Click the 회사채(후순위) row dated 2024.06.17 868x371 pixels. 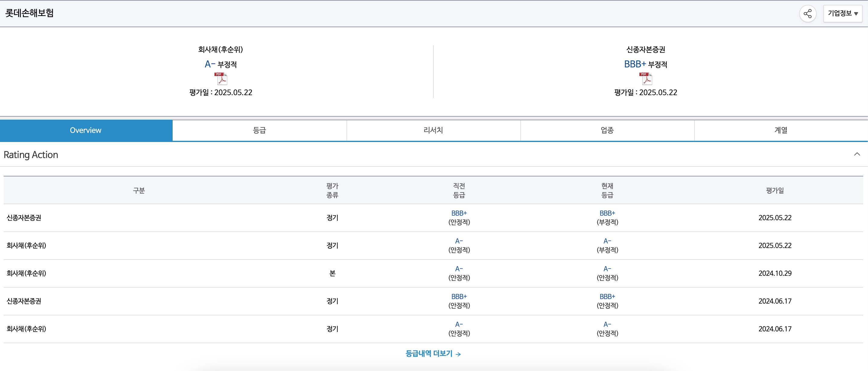[26, 329]
